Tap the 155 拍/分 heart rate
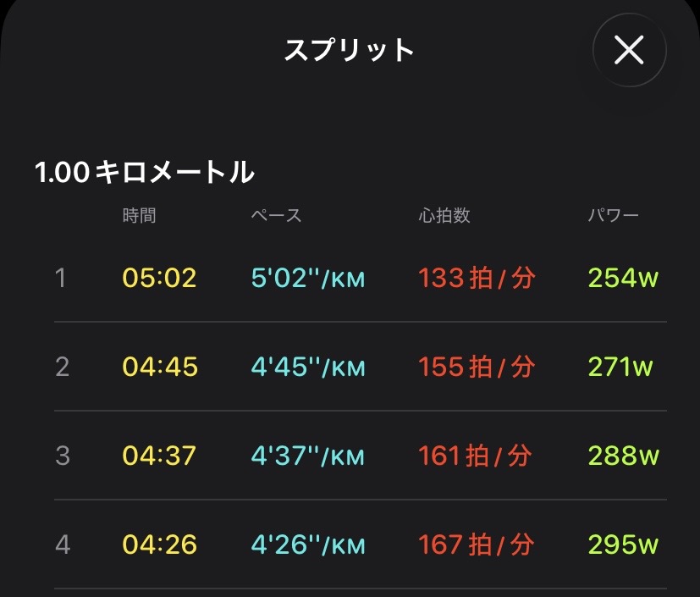Screen dimensions: 700x597 click(477, 367)
